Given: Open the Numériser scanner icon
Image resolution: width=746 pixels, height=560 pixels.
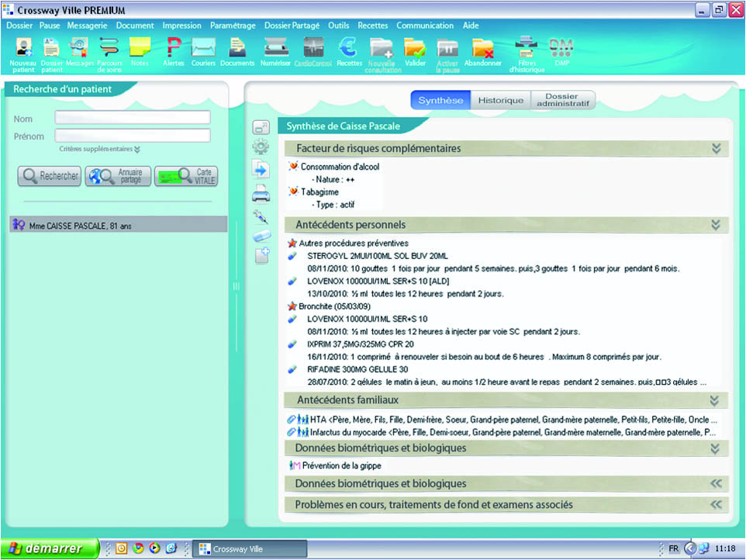Looking at the screenshot, I should tap(276, 50).
